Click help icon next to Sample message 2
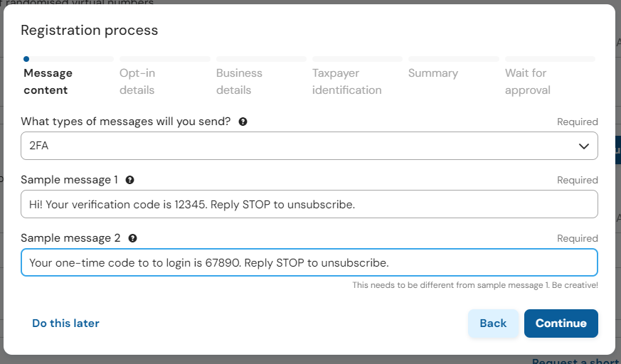The height and width of the screenshot is (364, 621). (133, 238)
